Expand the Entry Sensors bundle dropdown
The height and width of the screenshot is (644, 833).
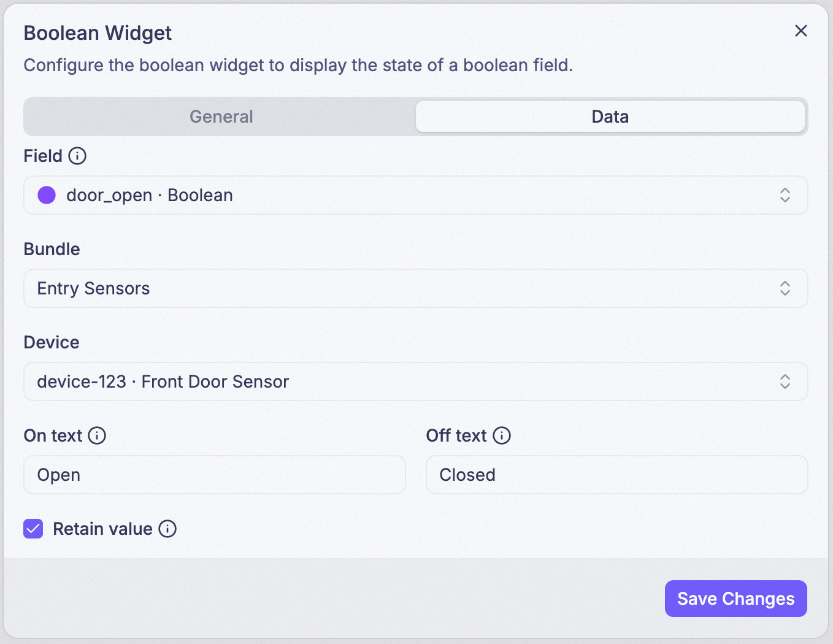point(416,288)
